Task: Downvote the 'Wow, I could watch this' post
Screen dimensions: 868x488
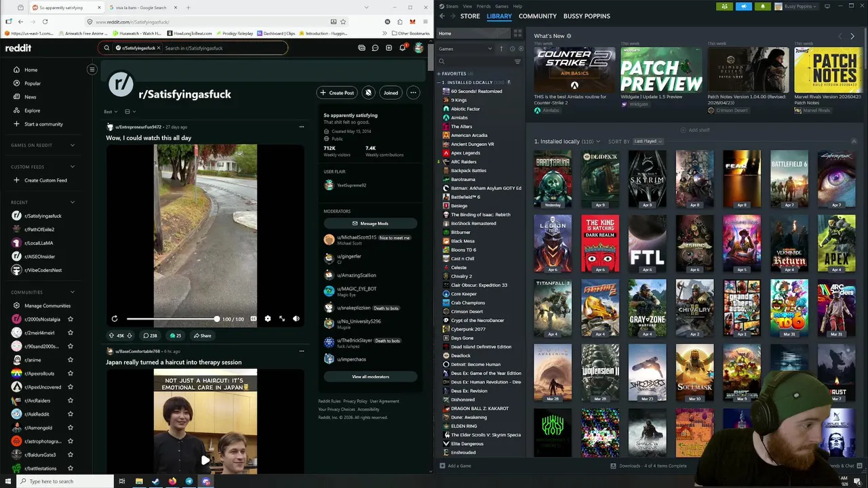Action: click(x=130, y=335)
